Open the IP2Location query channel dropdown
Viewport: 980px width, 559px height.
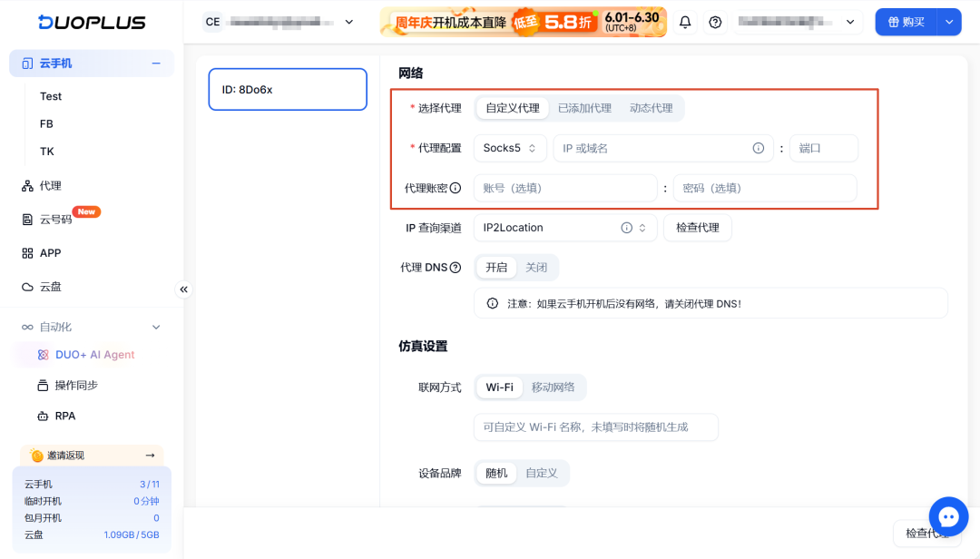[565, 228]
